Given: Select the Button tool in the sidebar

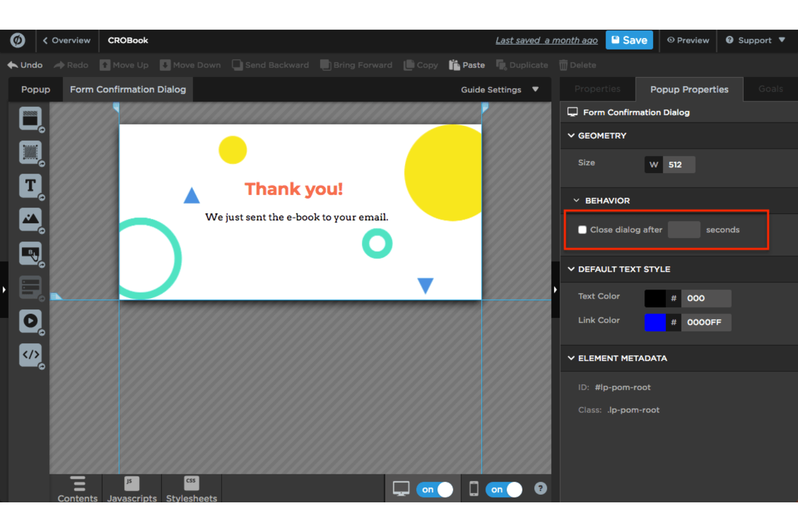Looking at the screenshot, I should 30,253.
